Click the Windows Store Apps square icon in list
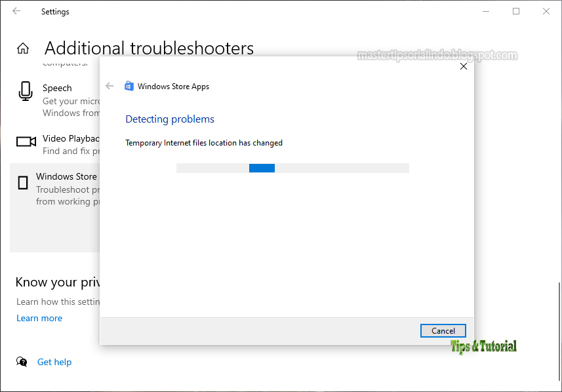Viewport: 562px width, 392px height. coord(23,182)
